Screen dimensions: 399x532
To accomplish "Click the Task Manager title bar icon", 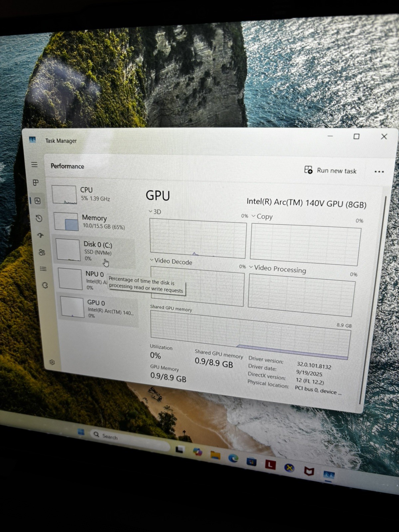I will (32, 140).
